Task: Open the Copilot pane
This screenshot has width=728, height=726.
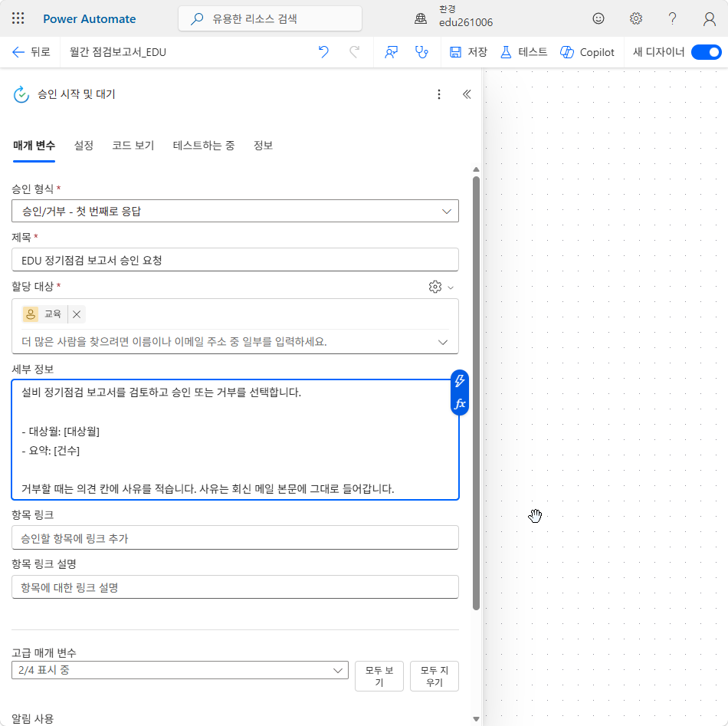Action: point(587,52)
